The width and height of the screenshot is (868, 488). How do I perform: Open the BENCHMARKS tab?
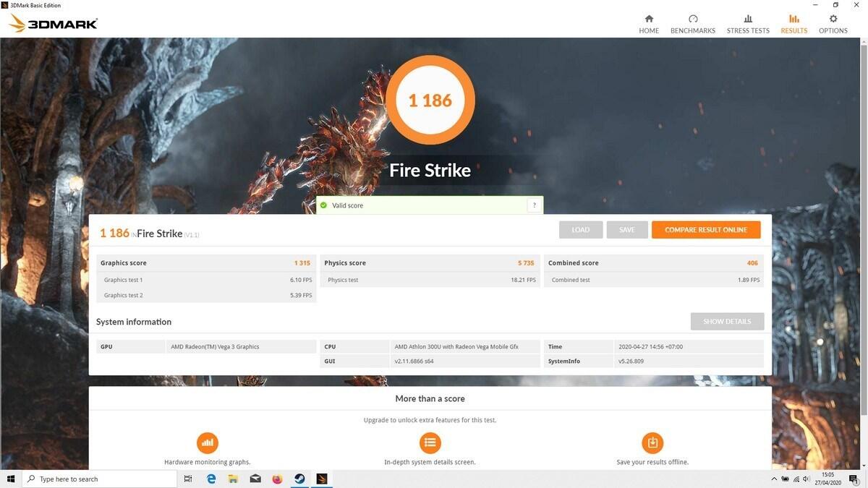pos(693,24)
